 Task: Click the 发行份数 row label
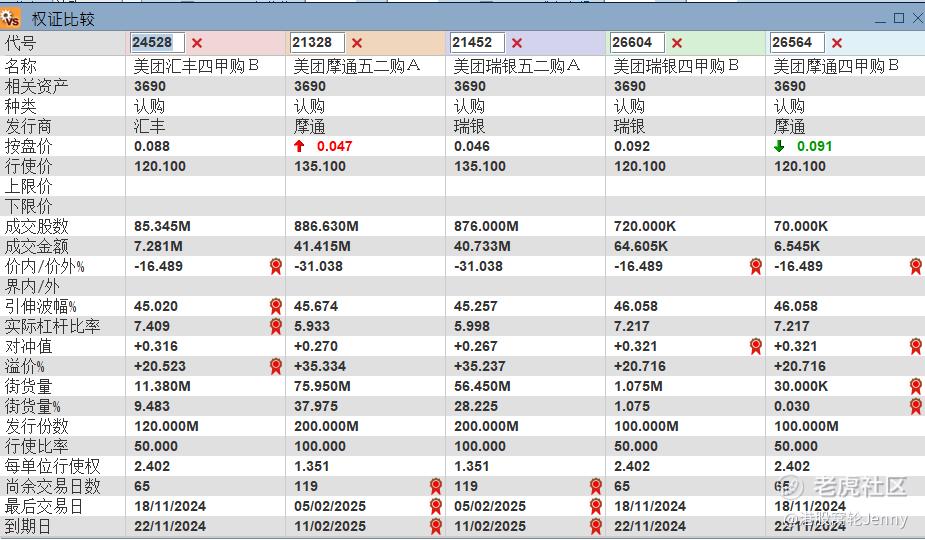coord(37,426)
